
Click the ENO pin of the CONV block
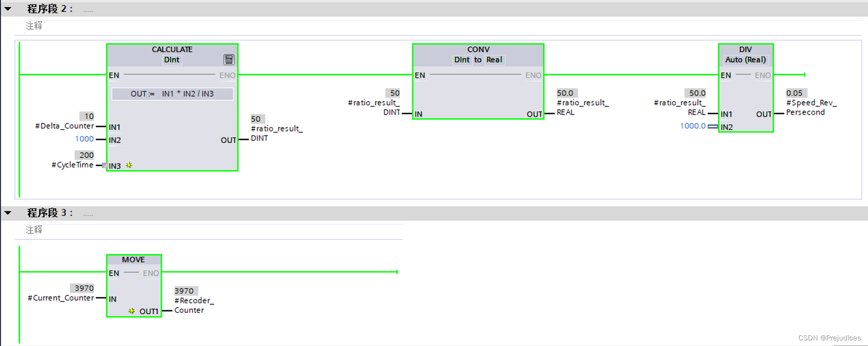pyautogui.click(x=533, y=75)
